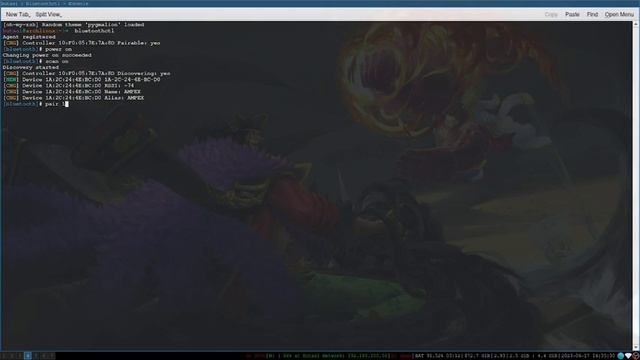Click the scrollbar down arrow at bottom
Viewport: 640px width, 360px height.
[636, 348]
